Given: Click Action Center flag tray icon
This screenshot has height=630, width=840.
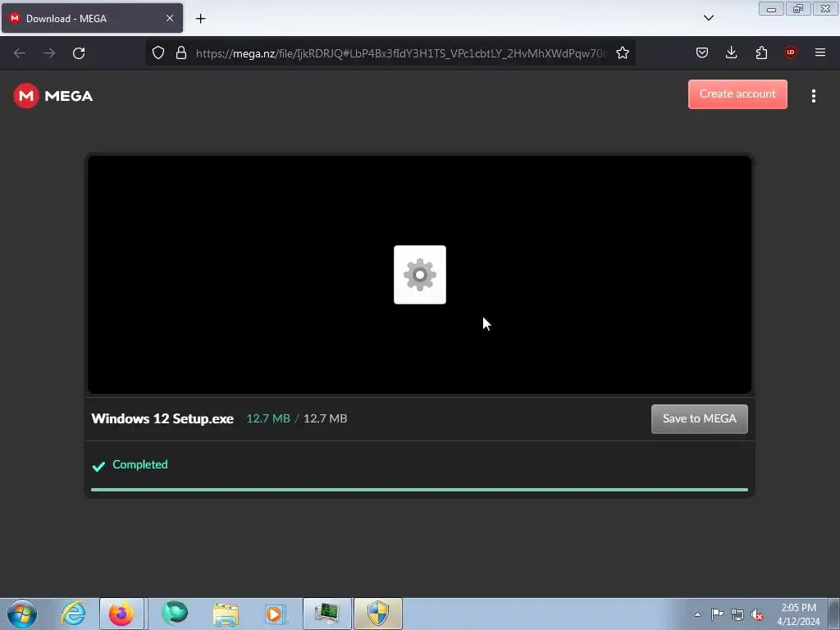Looking at the screenshot, I should point(717,614).
